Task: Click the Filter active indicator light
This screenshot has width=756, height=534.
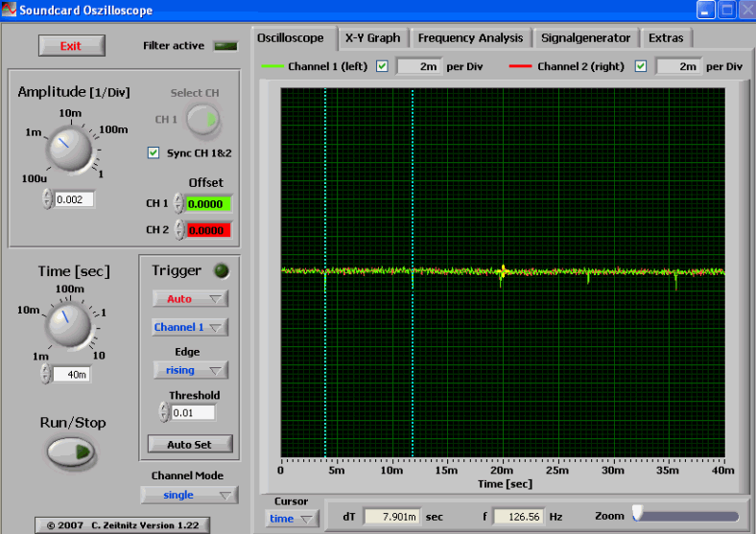Action: coord(225,46)
